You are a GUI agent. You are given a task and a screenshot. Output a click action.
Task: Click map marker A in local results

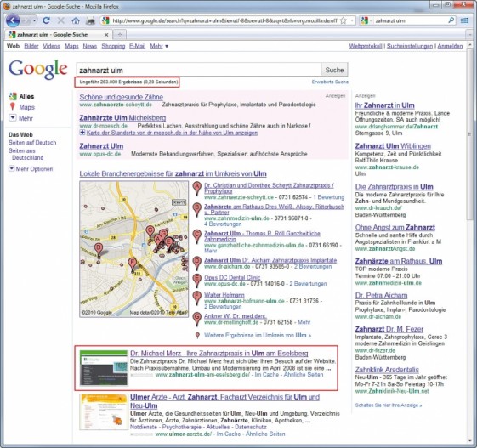click(x=197, y=189)
